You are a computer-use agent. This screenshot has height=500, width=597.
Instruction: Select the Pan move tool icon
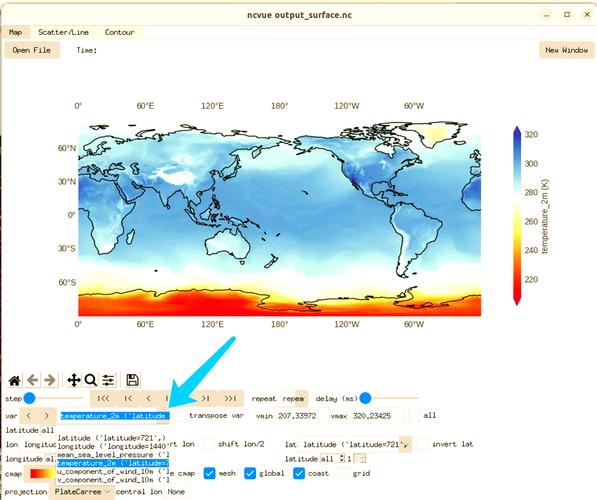73,380
